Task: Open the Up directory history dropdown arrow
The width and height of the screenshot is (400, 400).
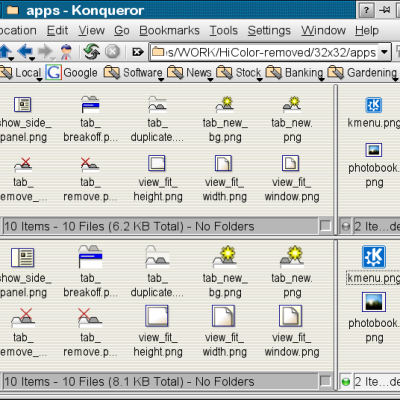Action: tap(11, 59)
